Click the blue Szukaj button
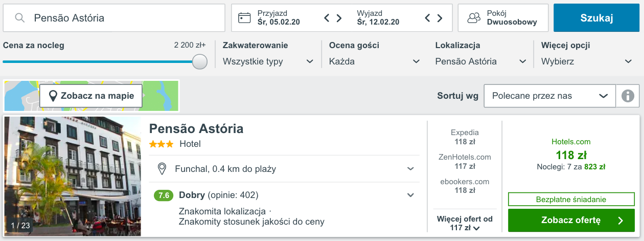The image size is (644, 241). [596, 18]
